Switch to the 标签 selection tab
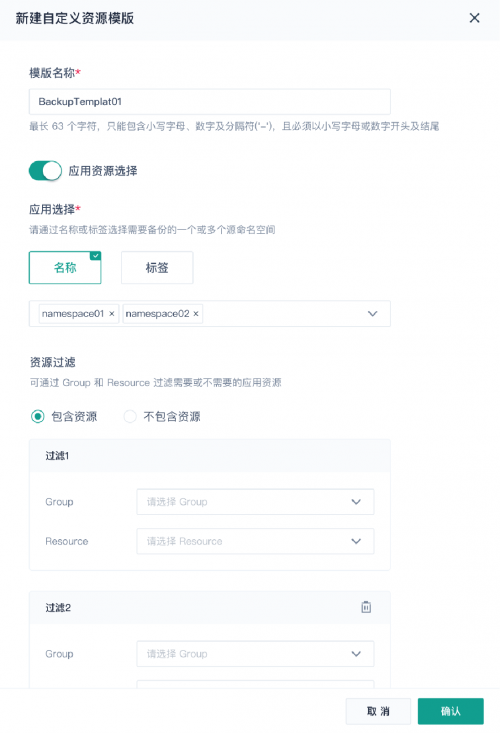The width and height of the screenshot is (500, 733). (157, 267)
